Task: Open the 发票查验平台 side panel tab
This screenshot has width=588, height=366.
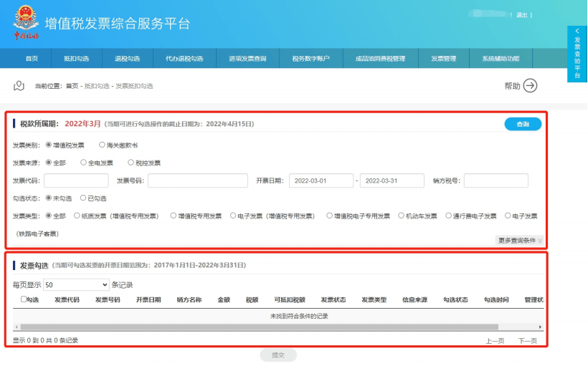Action: (x=577, y=54)
